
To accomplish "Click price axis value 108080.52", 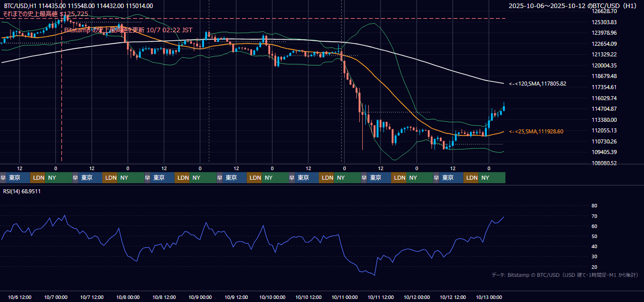I will [x=604, y=163].
